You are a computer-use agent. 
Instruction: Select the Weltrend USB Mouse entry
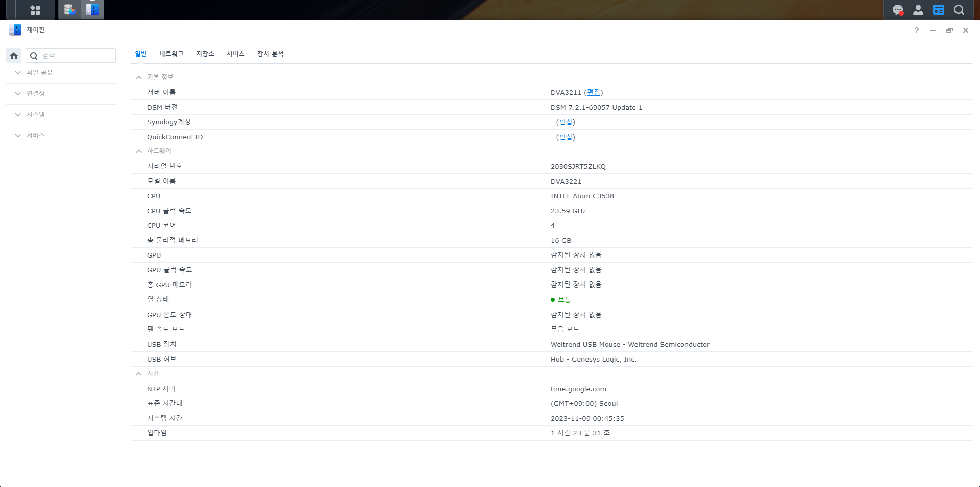tap(630, 344)
